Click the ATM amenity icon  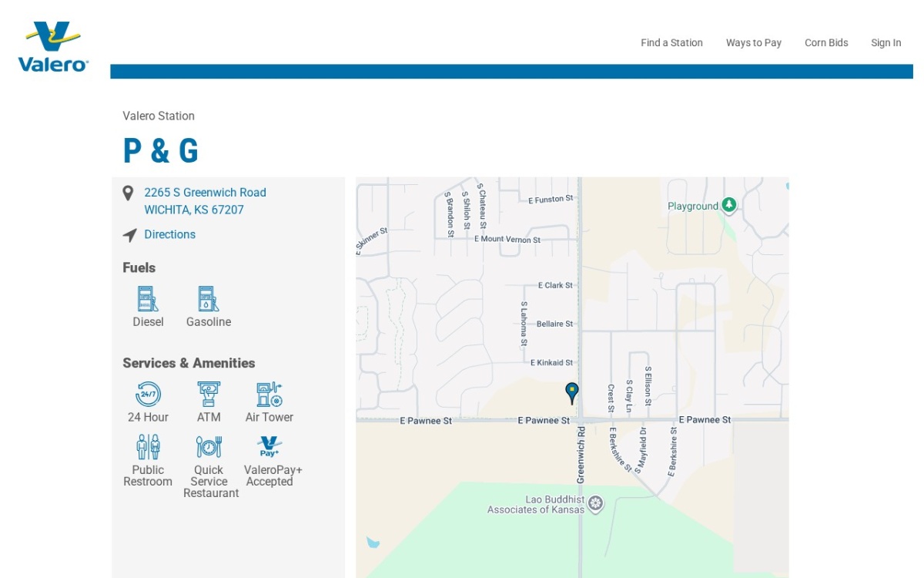(x=209, y=394)
